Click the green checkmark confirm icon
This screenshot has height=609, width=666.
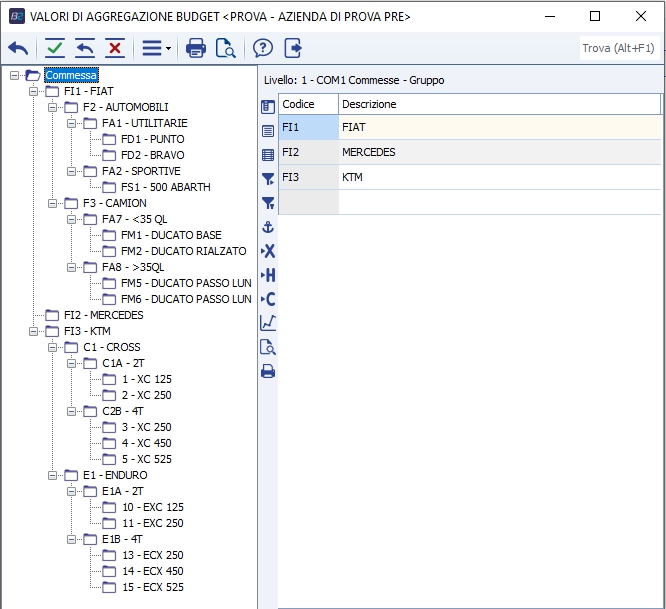pyautogui.click(x=54, y=48)
